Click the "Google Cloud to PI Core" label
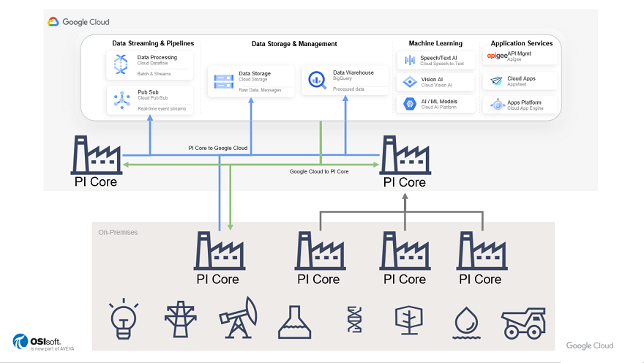644x363 pixels. click(x=319, y=171)
